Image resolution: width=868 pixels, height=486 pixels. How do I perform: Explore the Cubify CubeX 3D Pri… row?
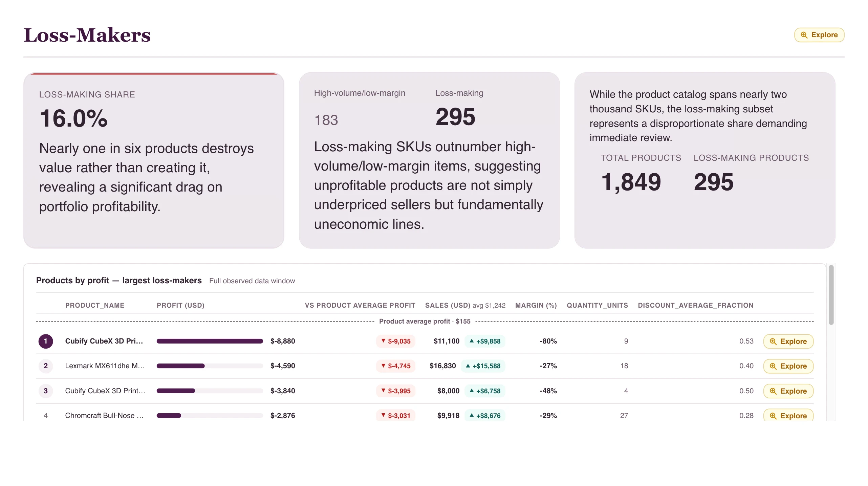(x=788, y=341)
